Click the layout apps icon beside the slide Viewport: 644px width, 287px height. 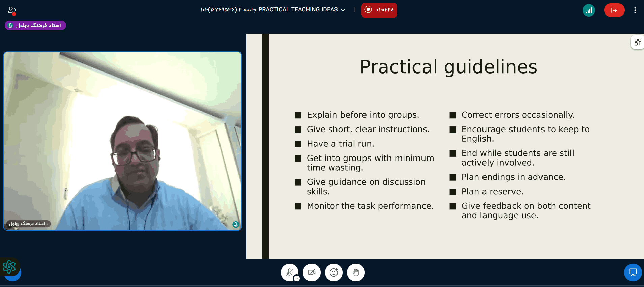[x=637, y=42]
